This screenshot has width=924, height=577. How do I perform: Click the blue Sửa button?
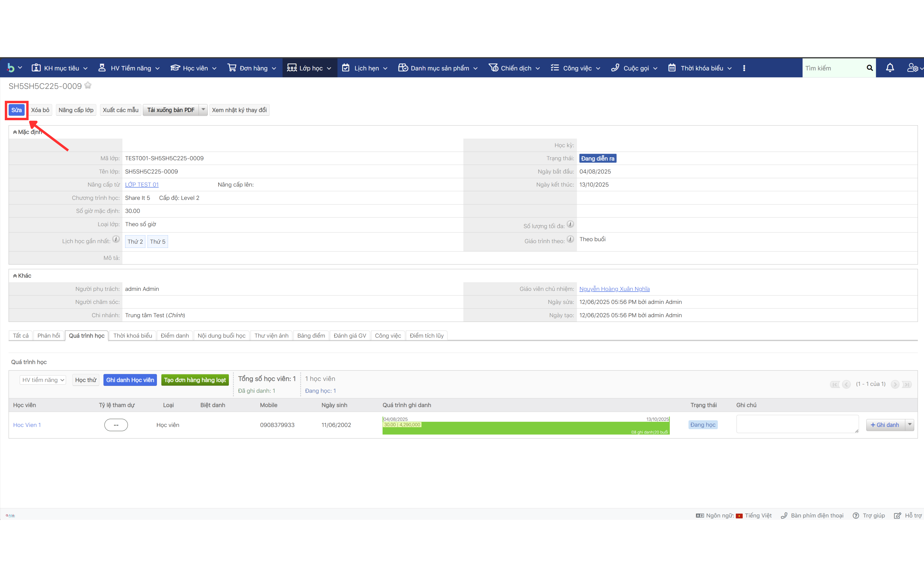pos(16,110)
